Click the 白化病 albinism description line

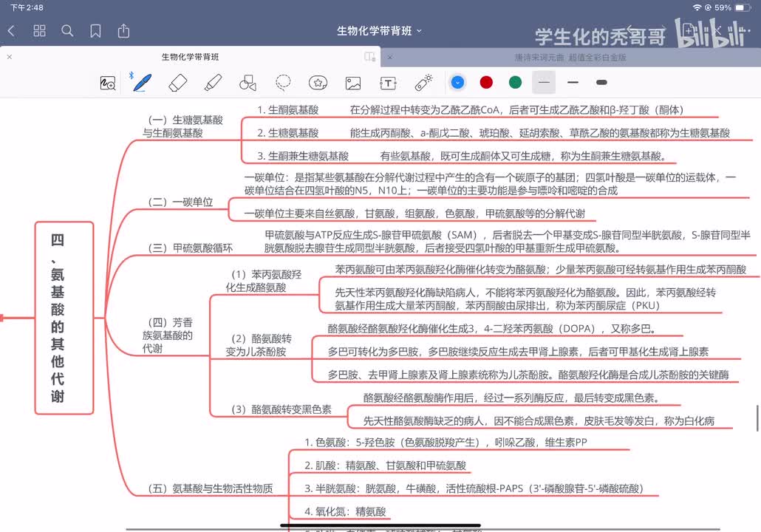point(539,421)
